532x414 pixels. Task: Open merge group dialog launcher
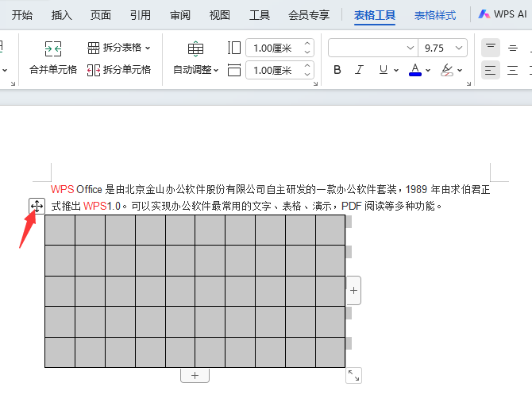[x=13, y=83]
